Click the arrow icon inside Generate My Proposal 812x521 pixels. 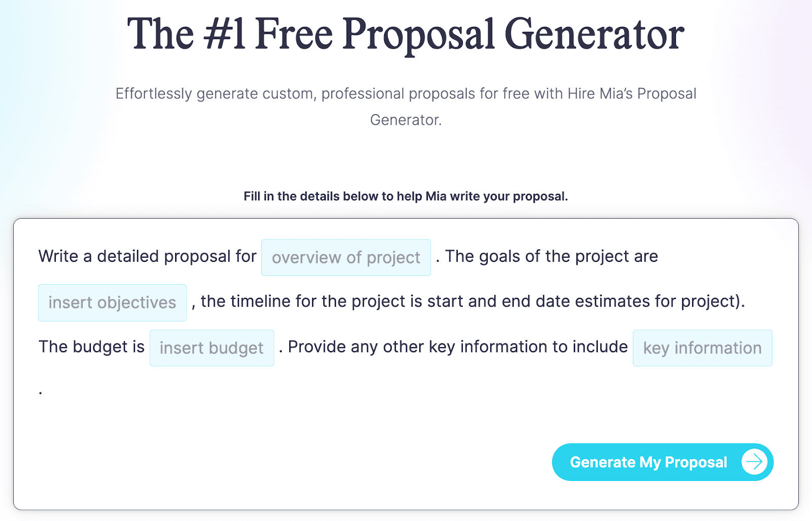[x=755, y=462]
